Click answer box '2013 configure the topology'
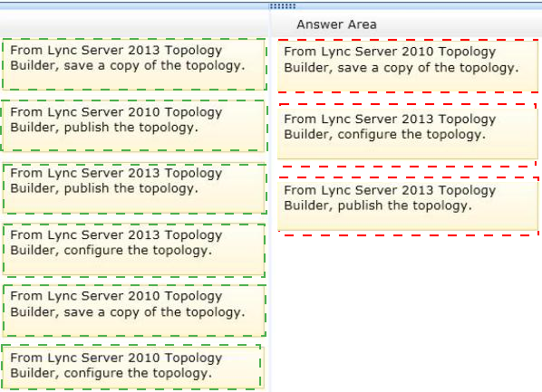 tap(408, 135)
